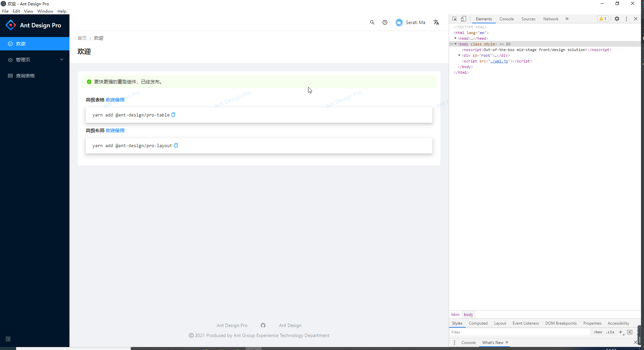The width and height of the screenshot is (644, 350).
Task: Open the Properties pane tab
Action: pyautogui.click(x=592, y=323)
